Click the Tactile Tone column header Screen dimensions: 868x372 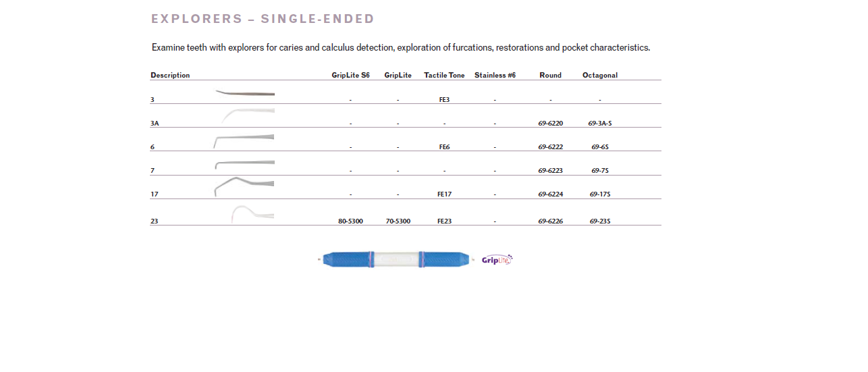[x=444, y=76]
